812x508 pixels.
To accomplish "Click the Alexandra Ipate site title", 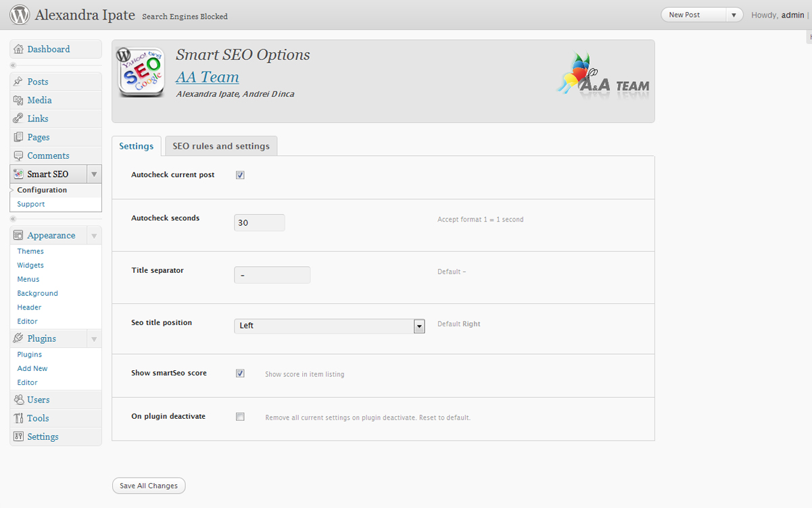I will click(x=85, y=15).
